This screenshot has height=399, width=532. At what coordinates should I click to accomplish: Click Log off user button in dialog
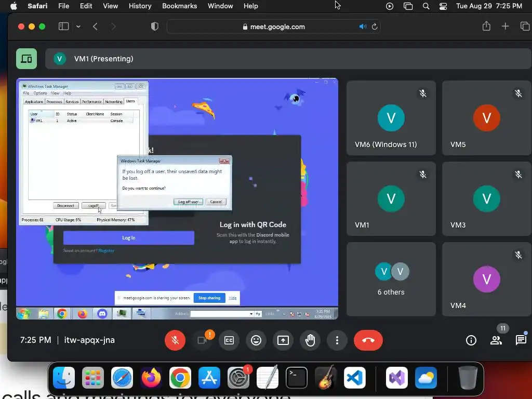[x=188, y=202]
